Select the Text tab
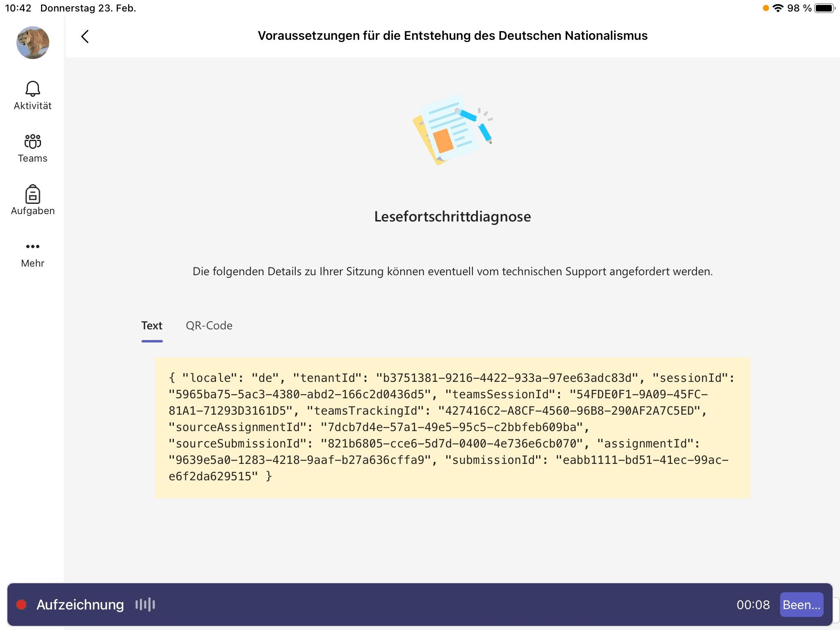The image size is (840, 630). click(152, 326)
